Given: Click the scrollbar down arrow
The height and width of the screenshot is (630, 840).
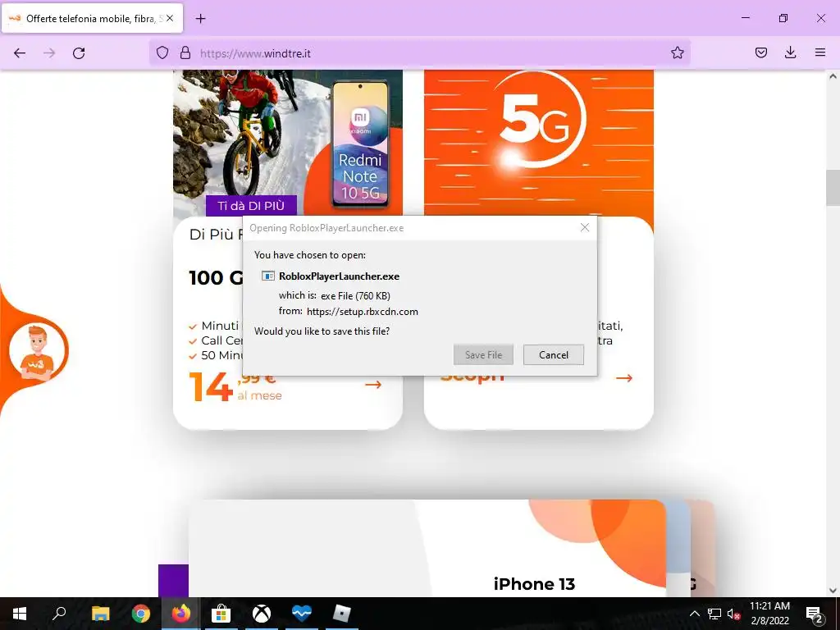Looking at the screenshot, I should pos(833,591).
